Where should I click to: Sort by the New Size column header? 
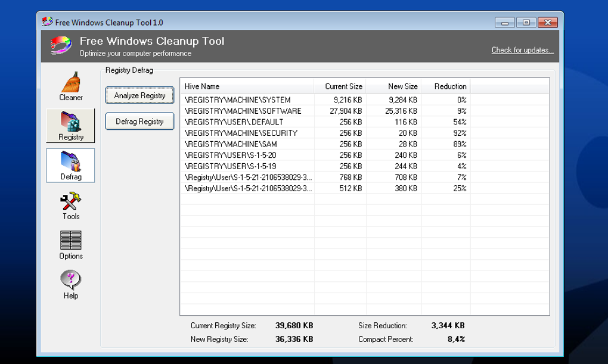[393, 86]
